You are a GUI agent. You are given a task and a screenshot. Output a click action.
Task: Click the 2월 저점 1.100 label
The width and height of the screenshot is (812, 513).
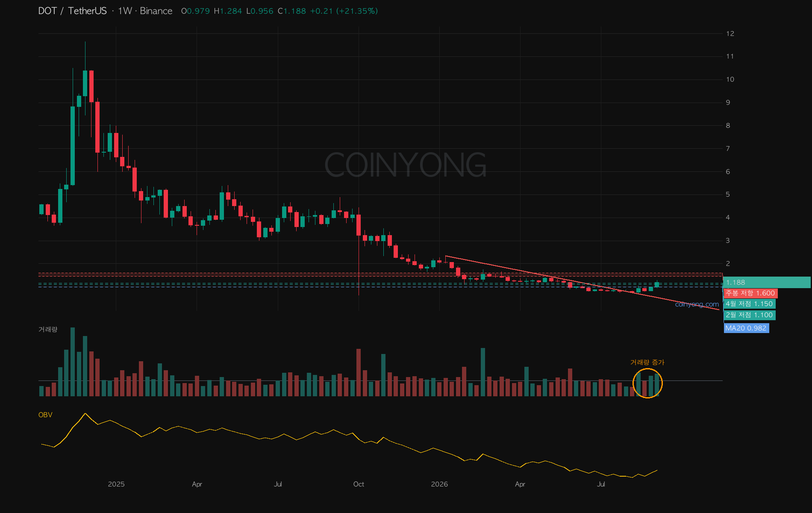click(750, 315)
